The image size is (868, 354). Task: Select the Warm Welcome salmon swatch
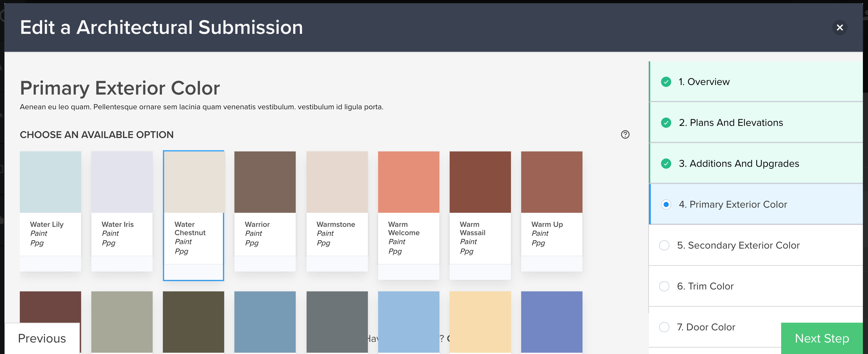click(x=408, y=182)
